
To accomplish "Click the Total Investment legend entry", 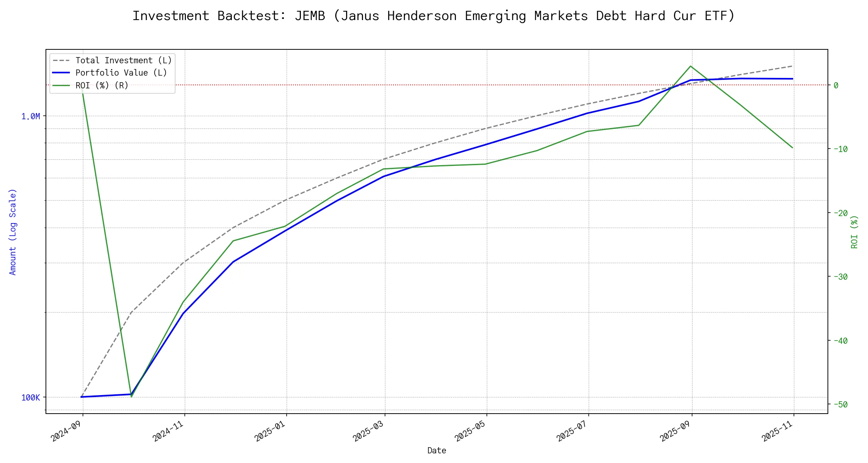I will [x=123, y=61].
